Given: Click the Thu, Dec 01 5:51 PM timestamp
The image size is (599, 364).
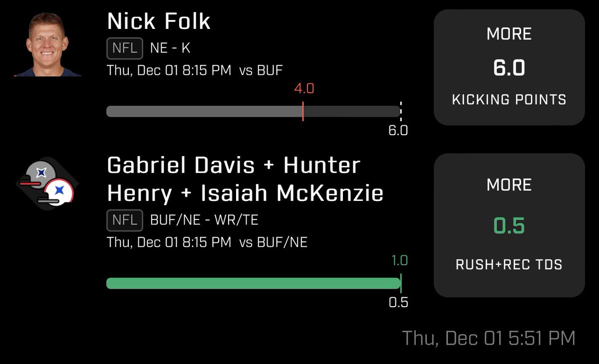Looking at the screenshot, I should (x=489, y=338).
